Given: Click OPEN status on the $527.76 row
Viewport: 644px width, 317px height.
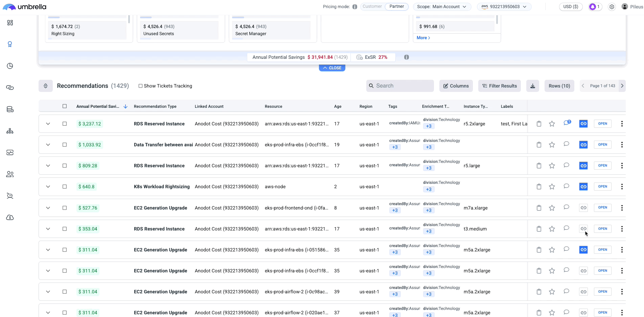Looking at the screenshot, I should point(603,208).
